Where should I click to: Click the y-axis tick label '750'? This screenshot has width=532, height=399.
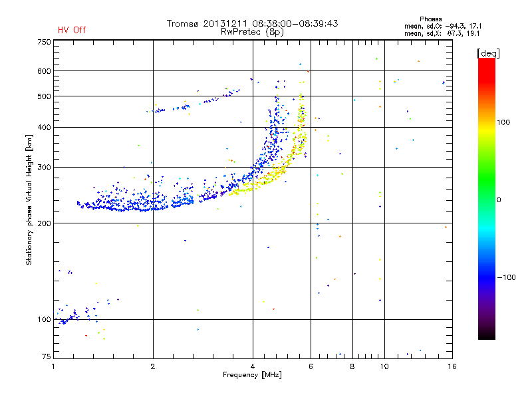point(44,42)
